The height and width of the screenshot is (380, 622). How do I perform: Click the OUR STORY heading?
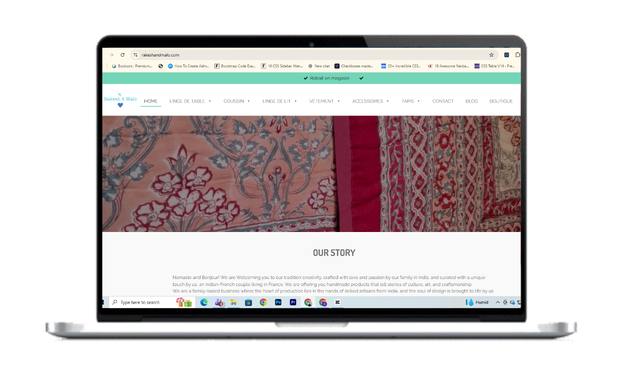[x=334, y=253]
